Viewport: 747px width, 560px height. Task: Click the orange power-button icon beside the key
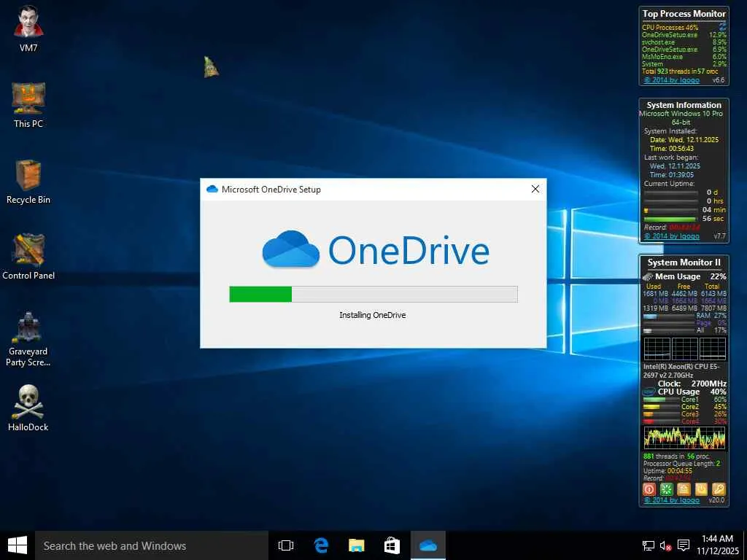tap(701, 489)
